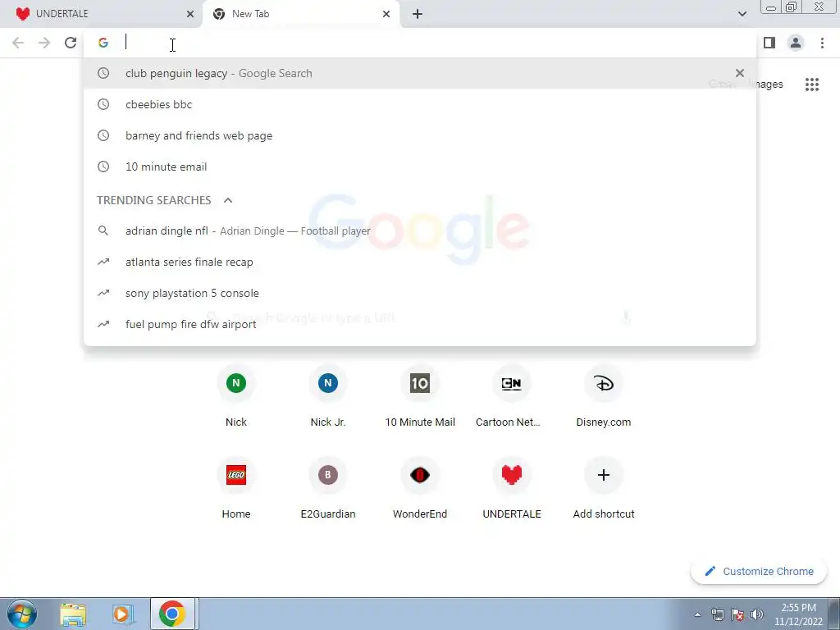This screenshot has width=840, height=630.
Task: Show hidden system tray icons
Action: (x=697, y=614)
